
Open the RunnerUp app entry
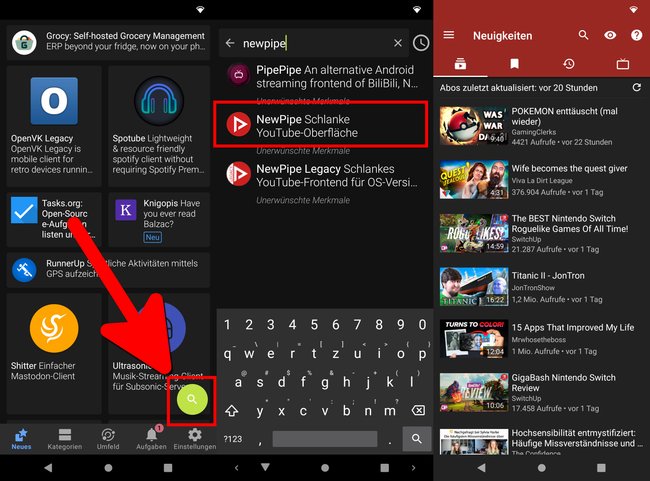pos(108,270)
